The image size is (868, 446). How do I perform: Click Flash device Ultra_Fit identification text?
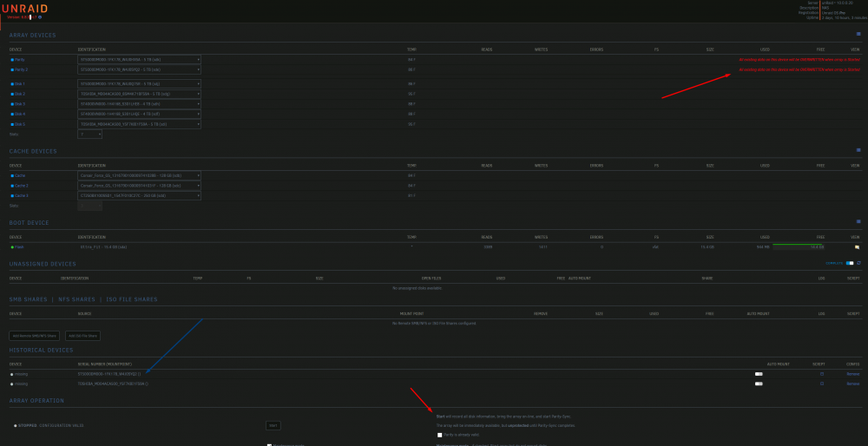(x=104, y=246)
